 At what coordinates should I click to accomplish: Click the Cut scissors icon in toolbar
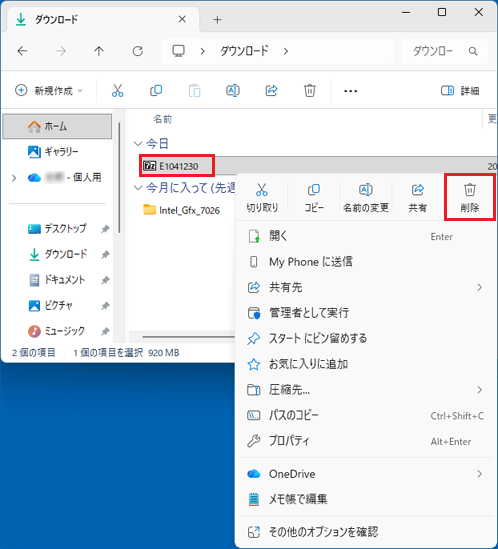[x=118, y=91]
